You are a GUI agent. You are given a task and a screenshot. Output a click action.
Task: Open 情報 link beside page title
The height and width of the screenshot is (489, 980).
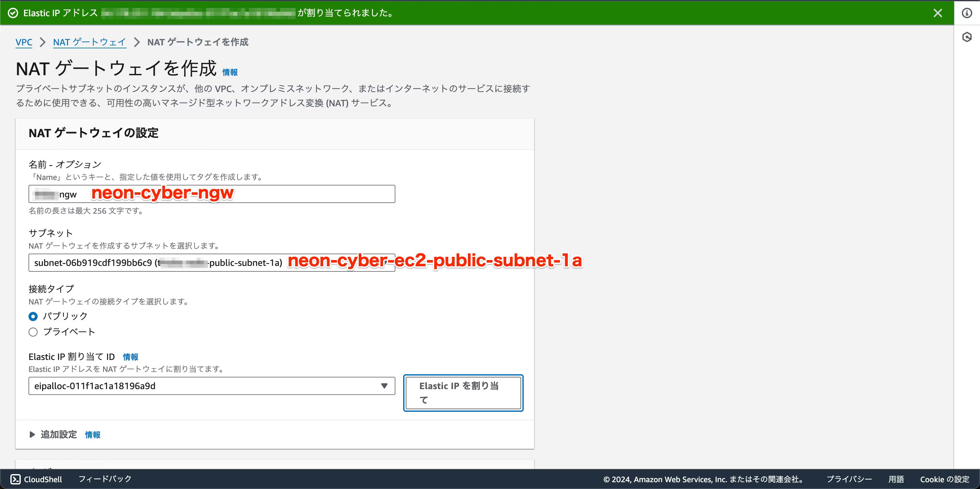click(230, 72)
